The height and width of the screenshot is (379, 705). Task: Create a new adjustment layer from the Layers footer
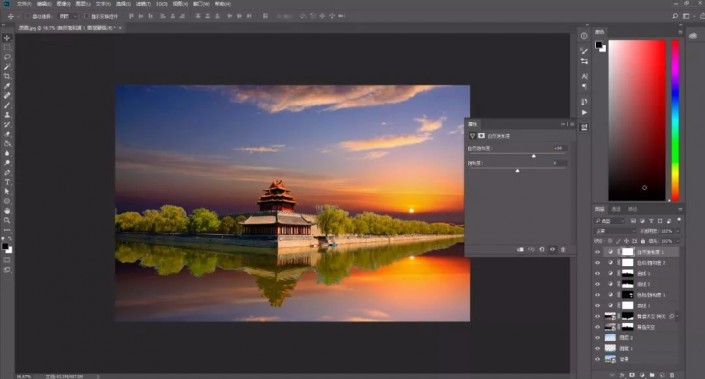(x=642, y=375)
